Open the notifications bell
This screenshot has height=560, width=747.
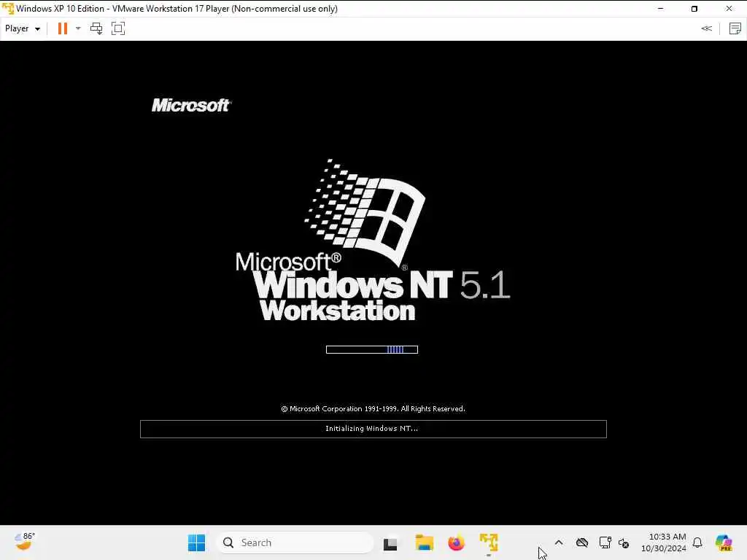[x=697, y=542]
